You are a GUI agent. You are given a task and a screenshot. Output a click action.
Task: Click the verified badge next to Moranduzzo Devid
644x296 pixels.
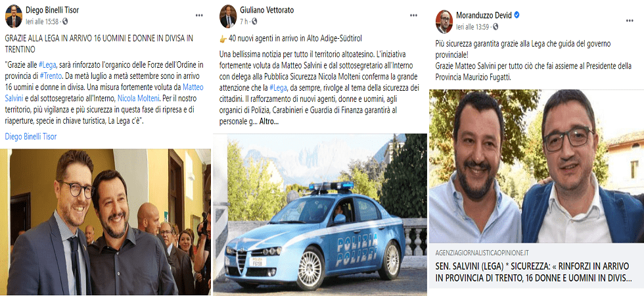coord(517,15)
